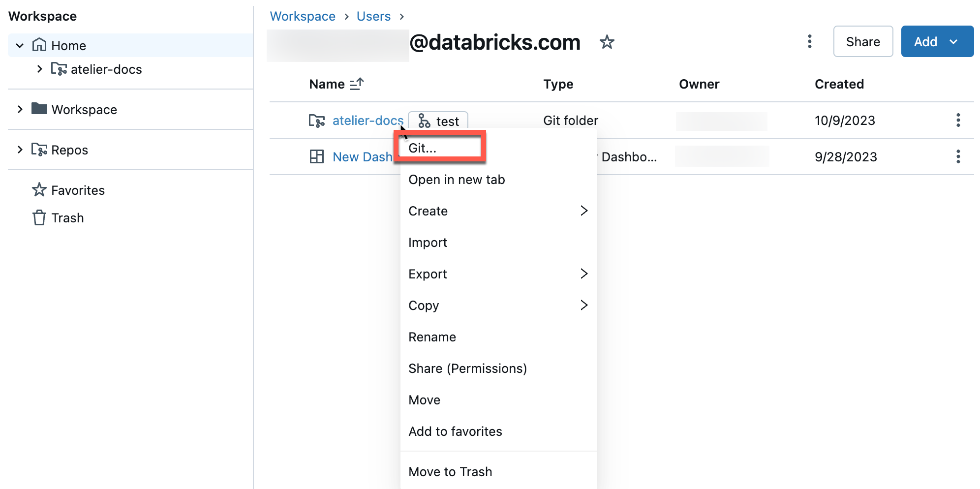Click the dashboard icon next to New Dash

316,156
